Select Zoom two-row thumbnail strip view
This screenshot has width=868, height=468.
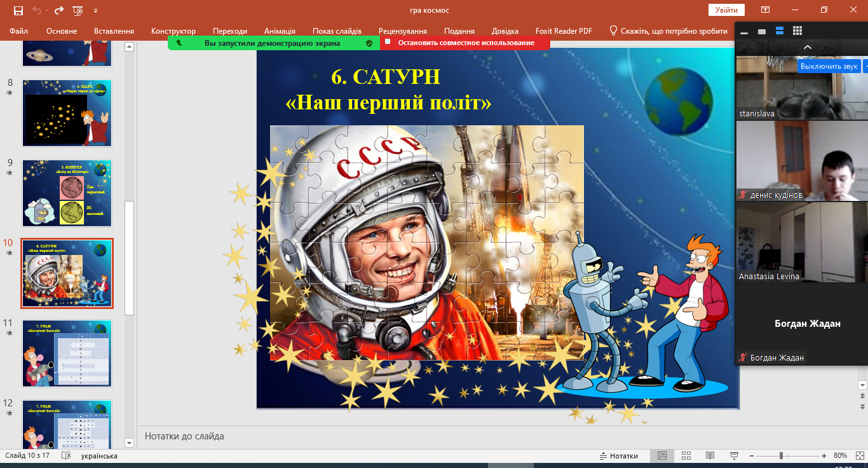780,31
